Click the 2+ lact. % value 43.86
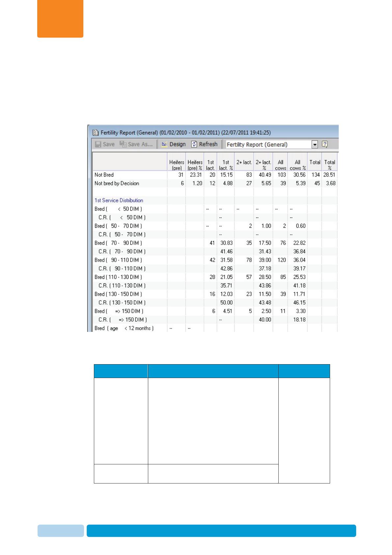 [265, 286]
